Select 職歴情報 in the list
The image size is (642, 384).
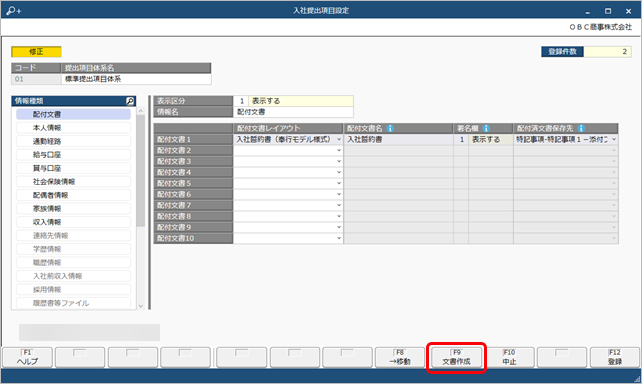click(x=73, y=263)
